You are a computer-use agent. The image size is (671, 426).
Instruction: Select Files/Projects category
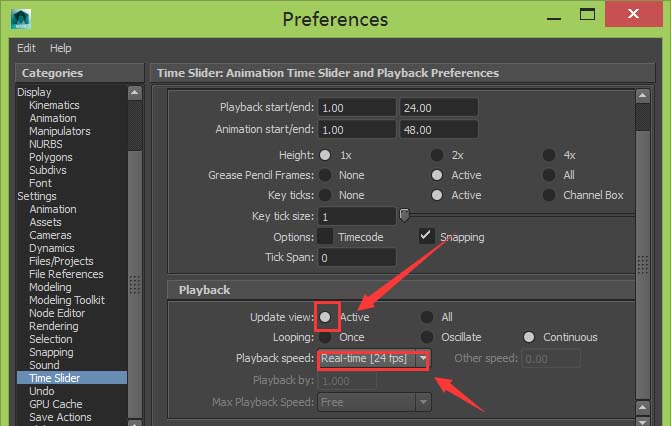pyautogui.click(x=61, y=261)
